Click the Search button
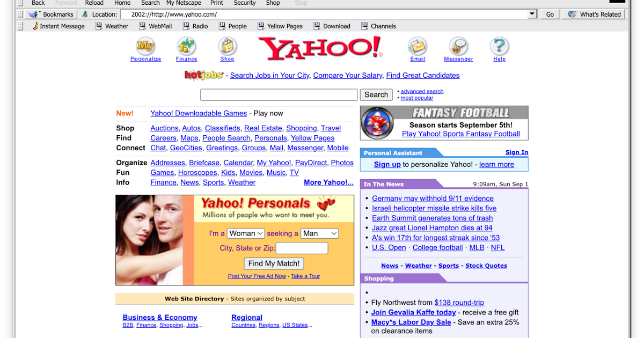This screenshot has height=338, width=644. click(376, 94)
